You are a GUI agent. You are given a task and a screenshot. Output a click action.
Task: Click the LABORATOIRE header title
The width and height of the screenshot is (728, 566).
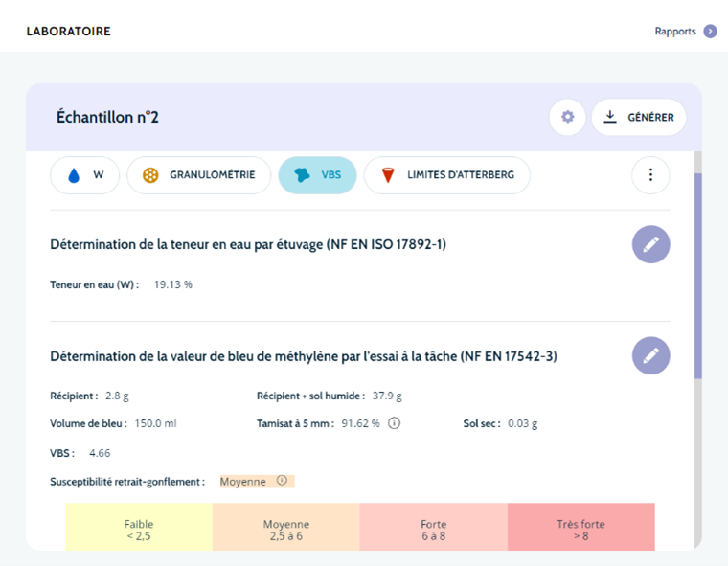[68, 32]
